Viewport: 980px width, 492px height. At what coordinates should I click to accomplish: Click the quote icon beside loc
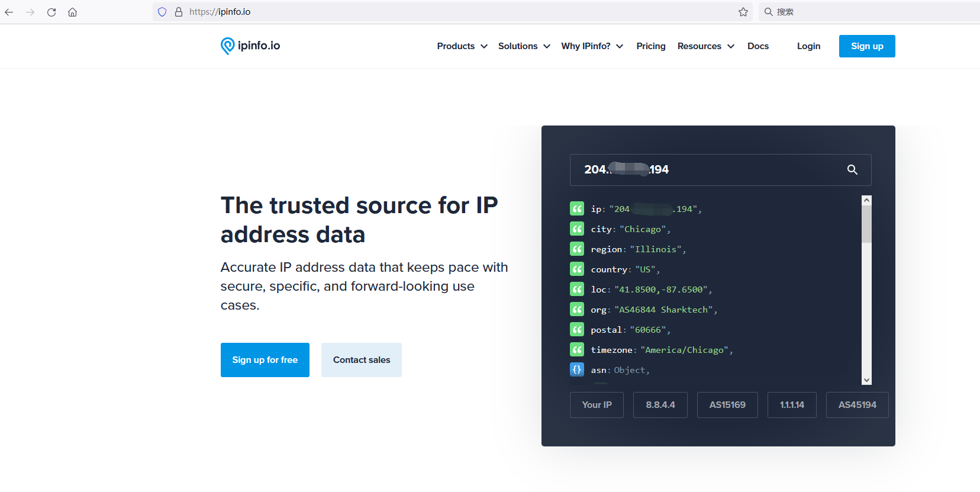pos(577,289)
